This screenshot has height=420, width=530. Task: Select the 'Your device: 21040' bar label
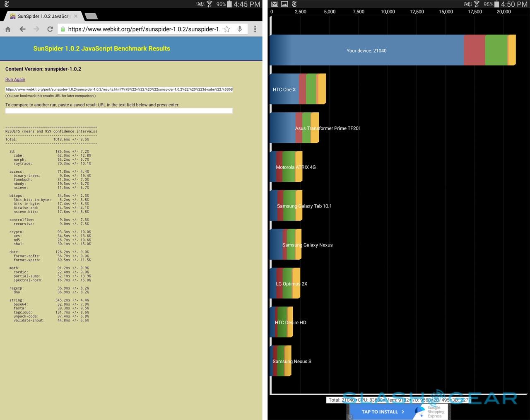(366, 51)
